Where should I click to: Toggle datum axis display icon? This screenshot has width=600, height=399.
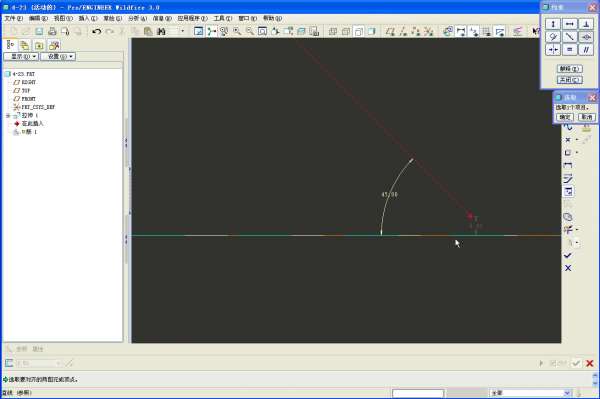(x=403, y=31)
